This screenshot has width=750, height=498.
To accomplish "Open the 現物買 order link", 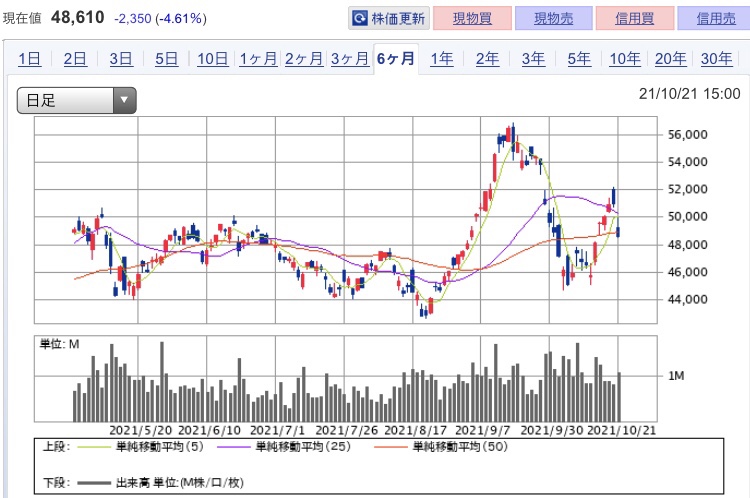I will click(x=472, y=19).
